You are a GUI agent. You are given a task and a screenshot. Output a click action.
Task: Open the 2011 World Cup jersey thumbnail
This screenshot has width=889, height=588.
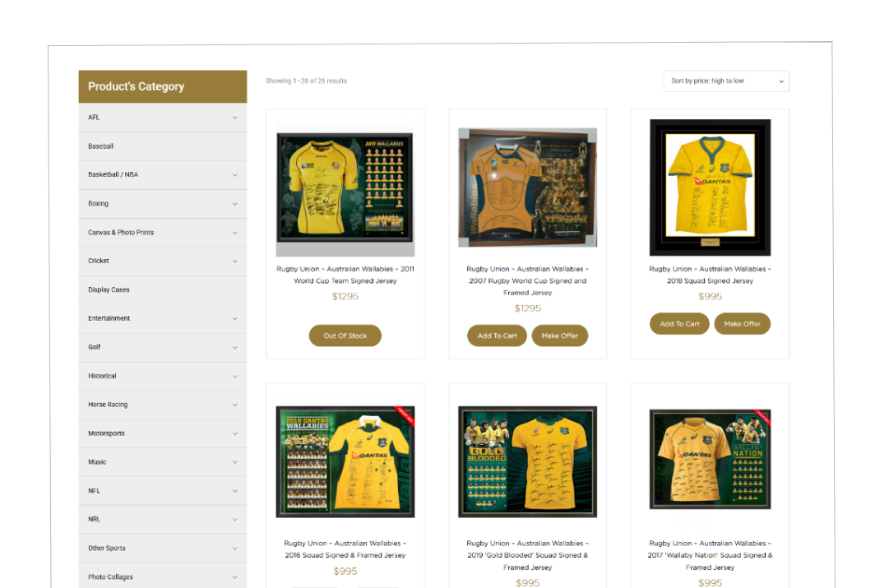click(345, 188)
